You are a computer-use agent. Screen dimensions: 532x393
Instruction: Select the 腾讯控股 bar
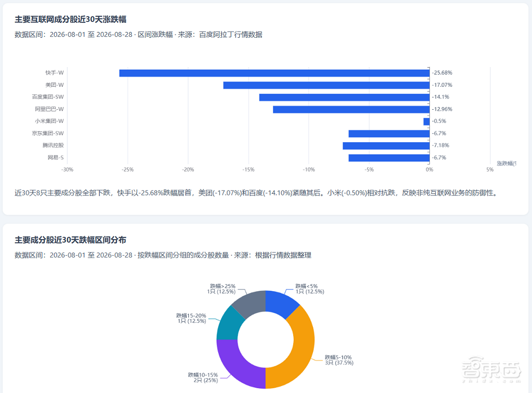386,146
